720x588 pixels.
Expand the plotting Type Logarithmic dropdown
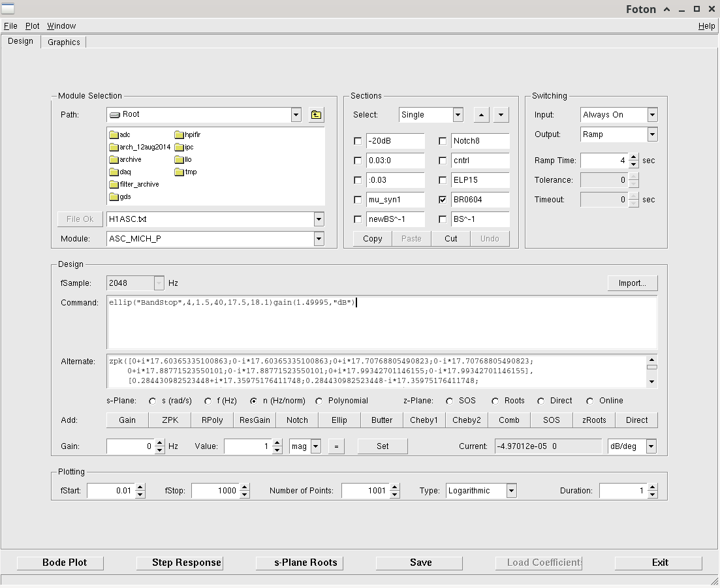511,491
